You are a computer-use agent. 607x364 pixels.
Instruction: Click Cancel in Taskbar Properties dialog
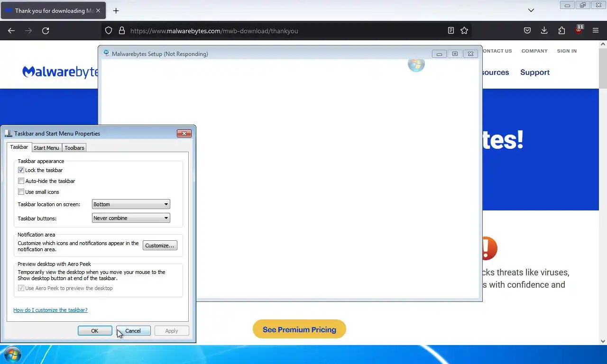(133, 331)
